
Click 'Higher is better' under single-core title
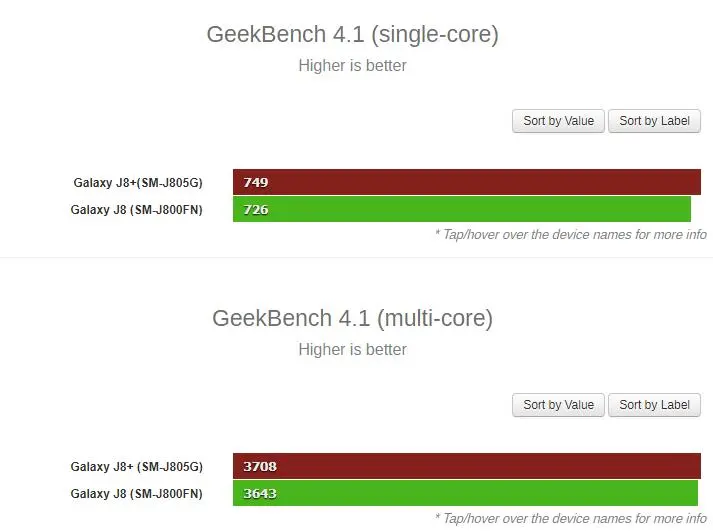pos(352,65)
